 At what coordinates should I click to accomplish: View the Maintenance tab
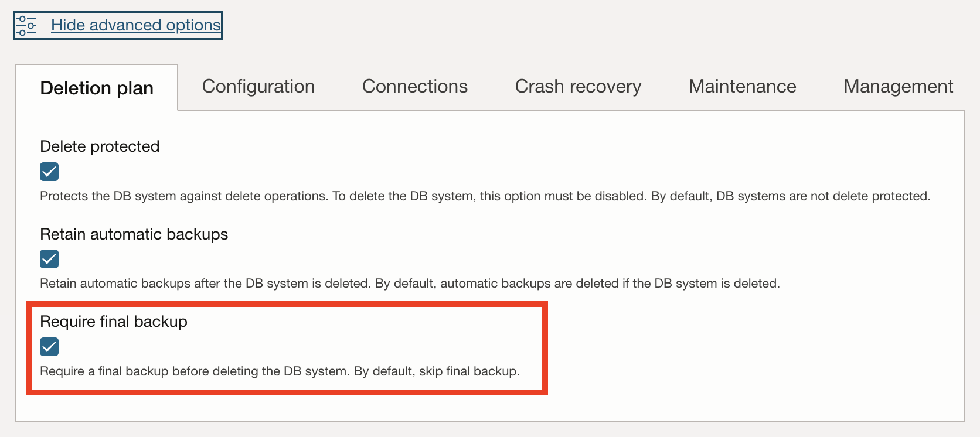(741, 86)
